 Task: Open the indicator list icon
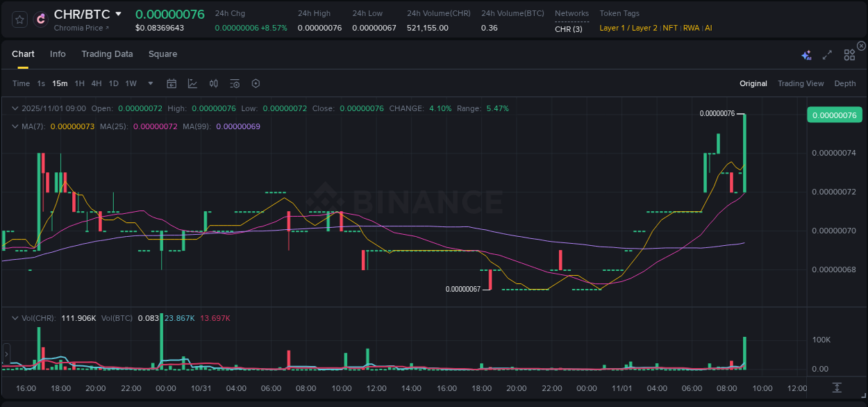click(235, 83)
